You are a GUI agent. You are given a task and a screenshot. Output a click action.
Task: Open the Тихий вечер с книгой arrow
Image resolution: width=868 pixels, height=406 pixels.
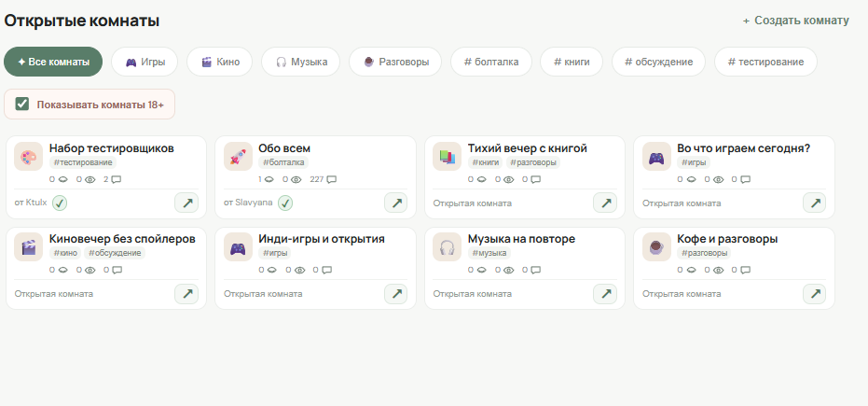coord(605,203)
